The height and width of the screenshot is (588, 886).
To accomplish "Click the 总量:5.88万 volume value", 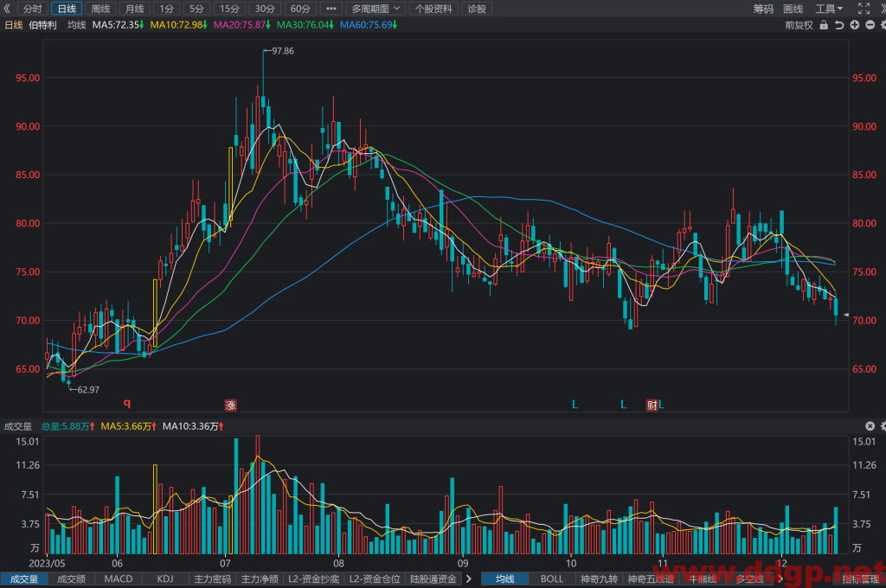I will (67, 426).
